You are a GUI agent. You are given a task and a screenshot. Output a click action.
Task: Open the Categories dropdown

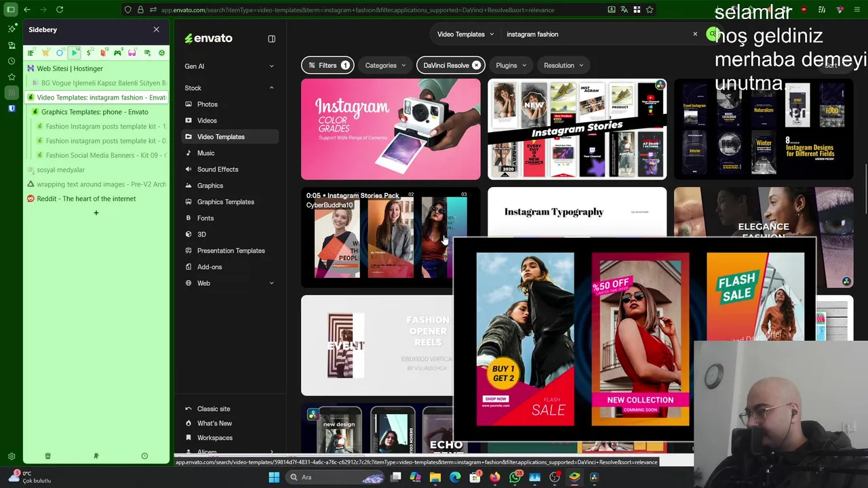[385, 66]
